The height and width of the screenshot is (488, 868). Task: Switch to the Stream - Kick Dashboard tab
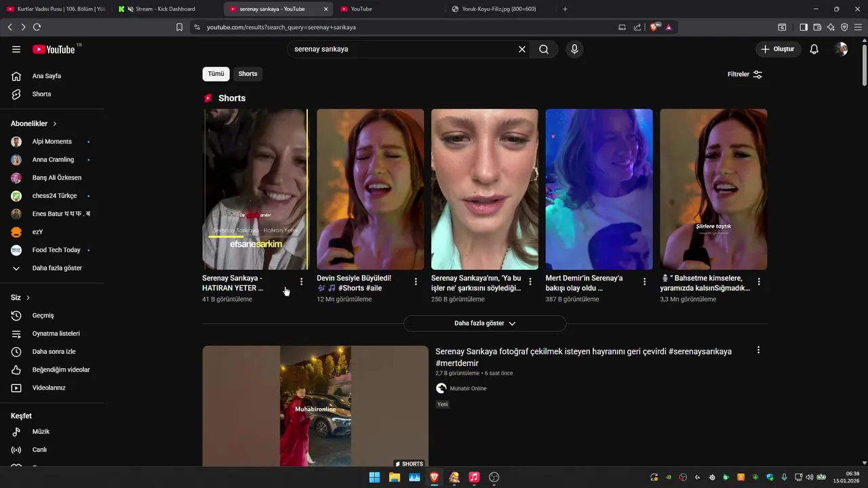pyautogui.click(x=166, y=9)
